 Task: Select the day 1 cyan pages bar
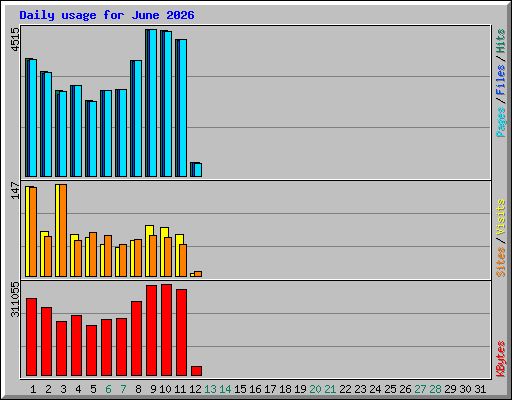coord(33,118)
